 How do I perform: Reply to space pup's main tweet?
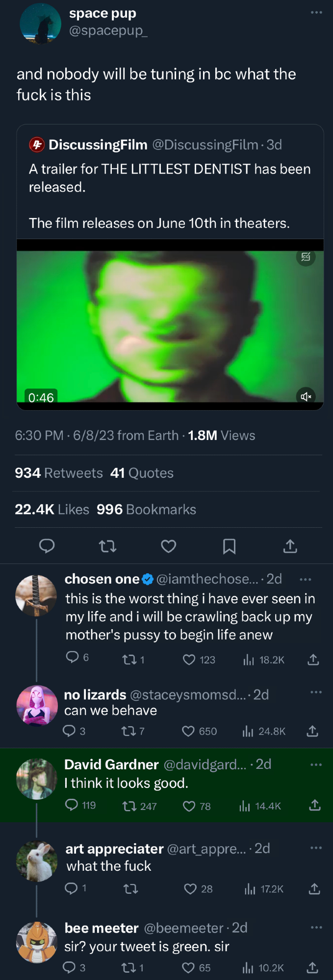[x=47, y=546]
